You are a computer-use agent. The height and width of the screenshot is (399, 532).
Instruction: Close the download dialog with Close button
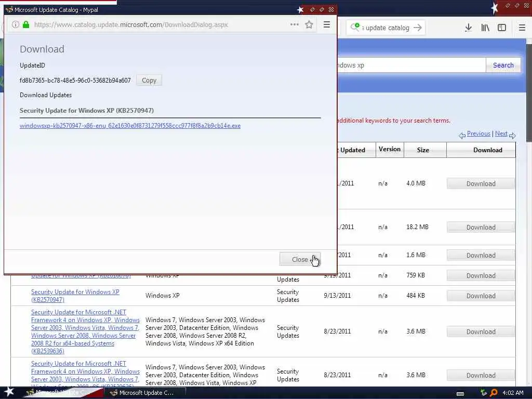[x=300, y=259]
